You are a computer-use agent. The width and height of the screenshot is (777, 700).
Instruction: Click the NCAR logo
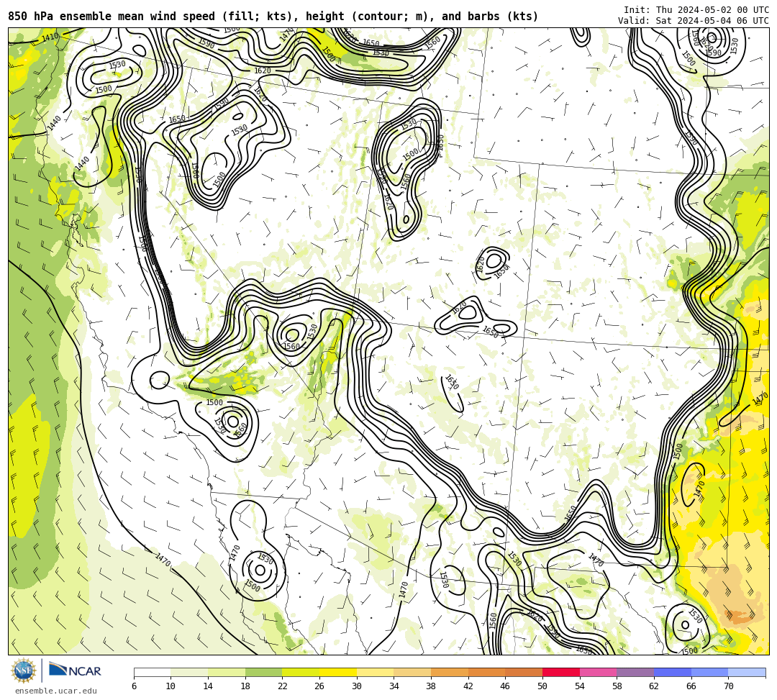point(75,671)
